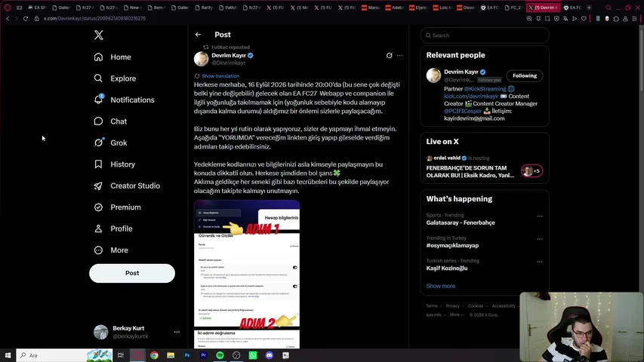Click Show more under What's happening
Image resolution: width=644 pixels, height=362 pixels.
(x=440, y=286)
